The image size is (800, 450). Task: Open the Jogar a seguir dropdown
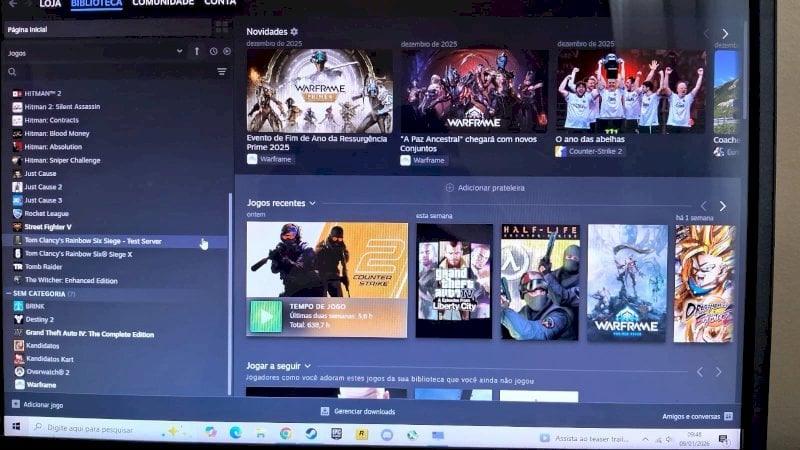pos(308,366)
